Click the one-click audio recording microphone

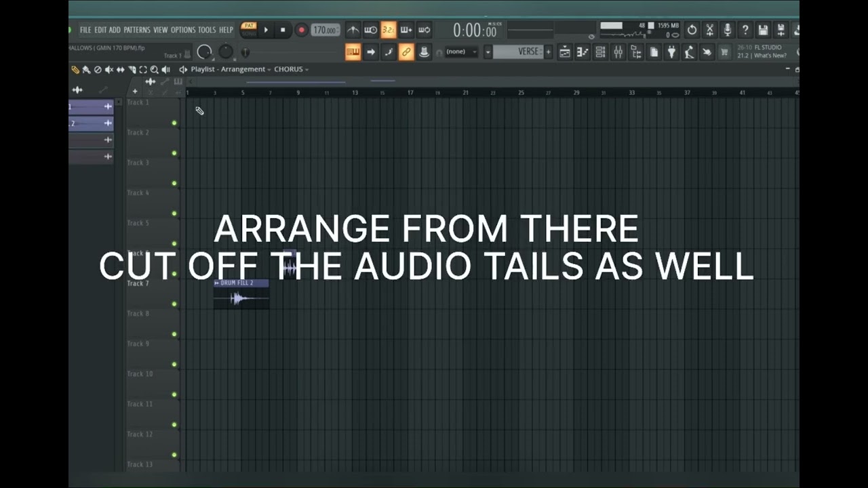point(728,30)
